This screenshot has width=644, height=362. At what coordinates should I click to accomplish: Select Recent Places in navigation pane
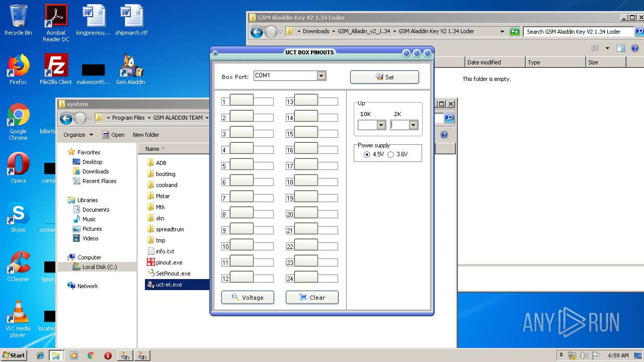[99, 181]
